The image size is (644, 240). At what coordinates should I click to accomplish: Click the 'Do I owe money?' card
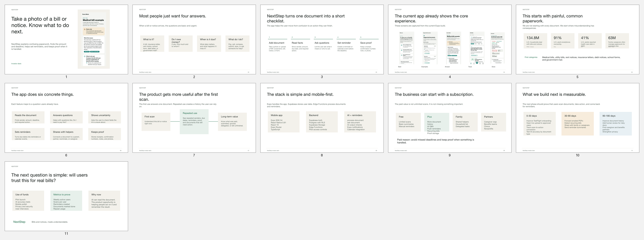tap(181, 44)
